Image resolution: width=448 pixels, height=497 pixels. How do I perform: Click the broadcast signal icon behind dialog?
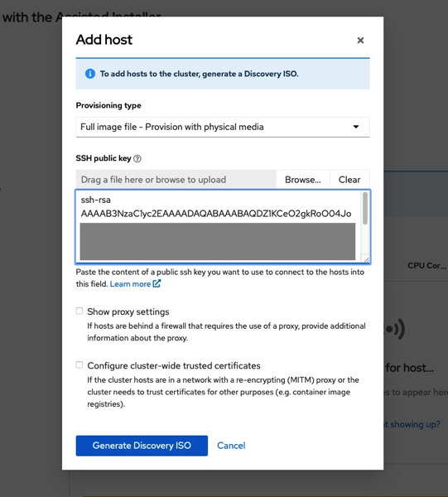(394, 329)
